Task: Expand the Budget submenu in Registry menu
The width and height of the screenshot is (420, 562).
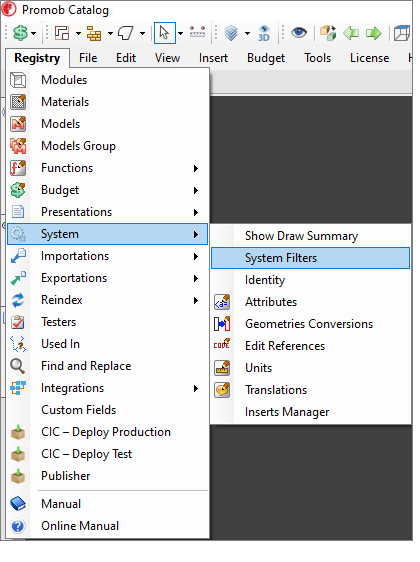Action: [108, 190]
